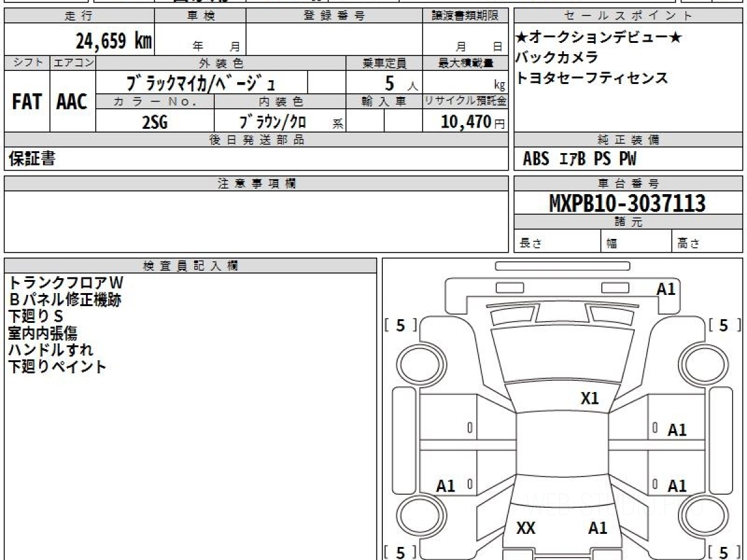Select the 諸元 header
Viewport: 747px width, 560px height.
pyautogui.click(x=629, y=222)
